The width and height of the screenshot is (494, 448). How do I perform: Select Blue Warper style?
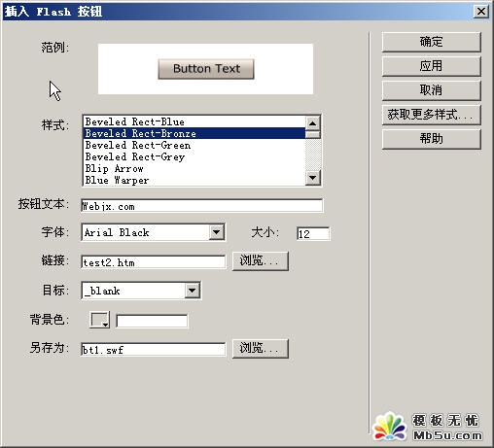point(194,180)
